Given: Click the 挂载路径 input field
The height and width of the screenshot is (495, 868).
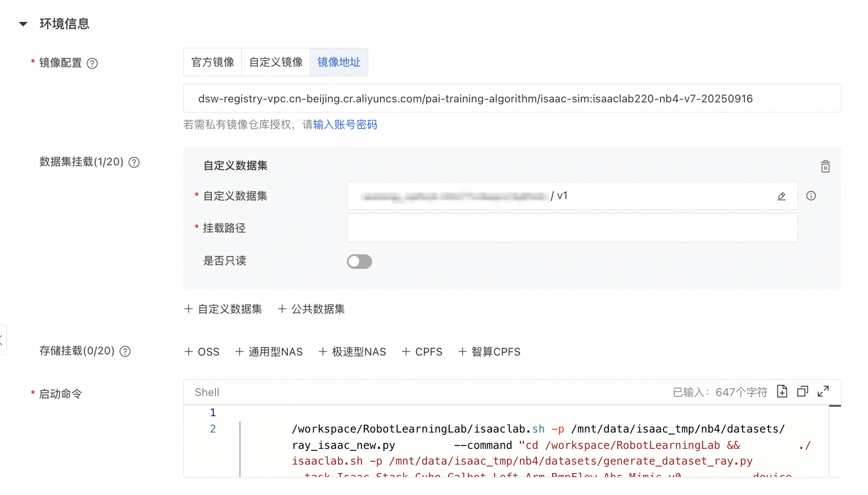Looking at the screenshot, I should [x=572, y=228].
